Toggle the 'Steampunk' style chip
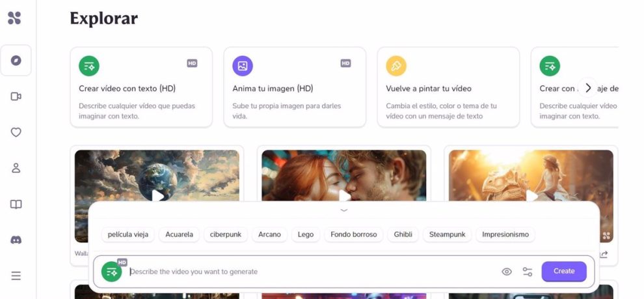644x299 pixels. point(447,235)
